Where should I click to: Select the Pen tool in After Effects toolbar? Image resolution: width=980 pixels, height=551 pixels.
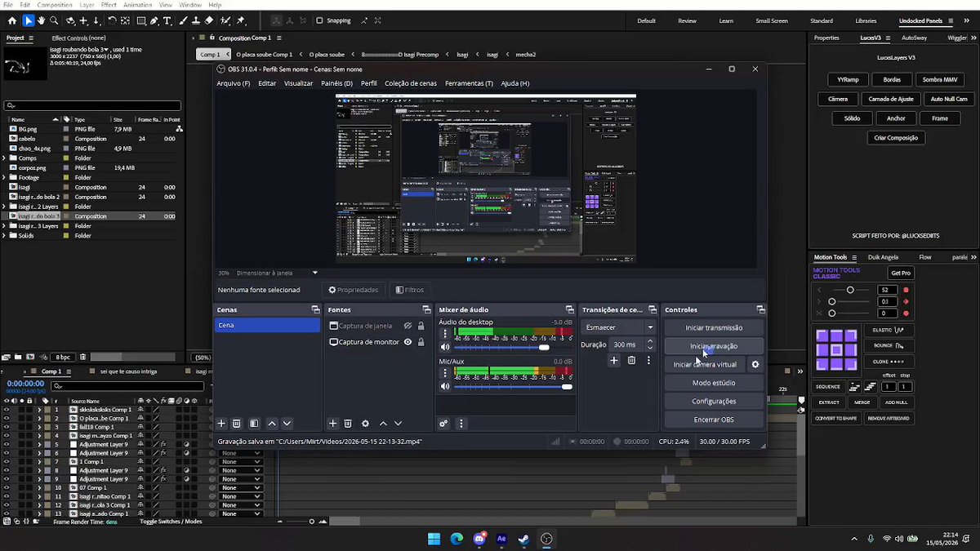154,20
